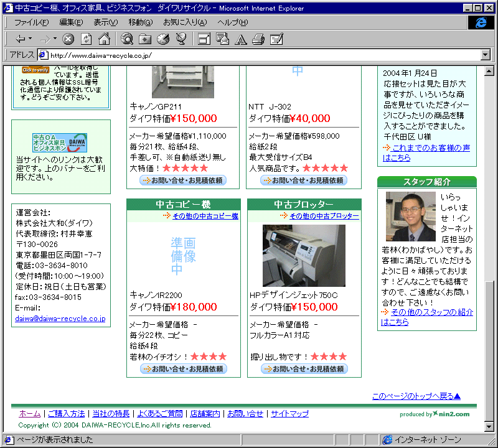Image resolution: width=498 pixels, height=448 pixels.
Task: Go back with the Back arrow button
Action: tap(21, 39)
